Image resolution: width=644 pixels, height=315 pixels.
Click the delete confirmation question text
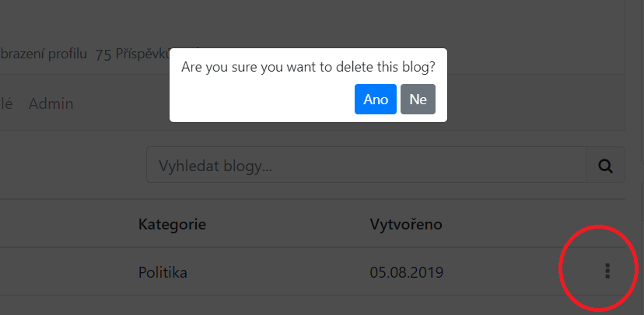(308, 67)
